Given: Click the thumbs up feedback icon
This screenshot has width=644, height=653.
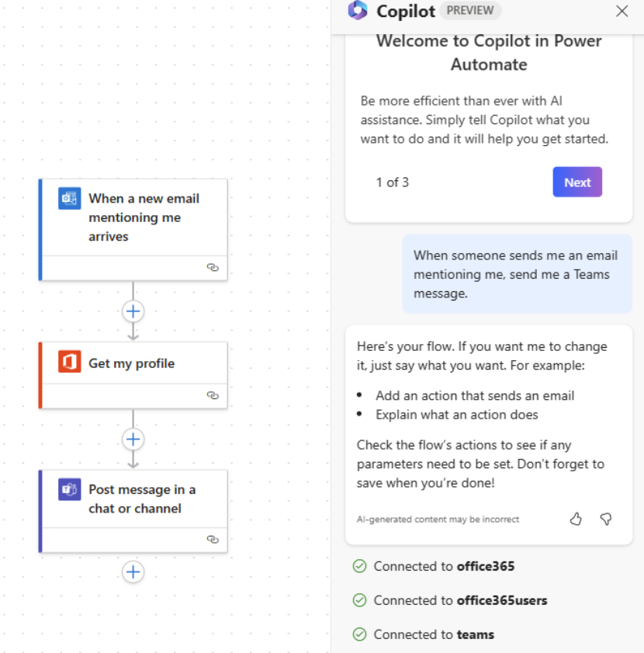Looking at the screenshot, I should tap(576, 519).
